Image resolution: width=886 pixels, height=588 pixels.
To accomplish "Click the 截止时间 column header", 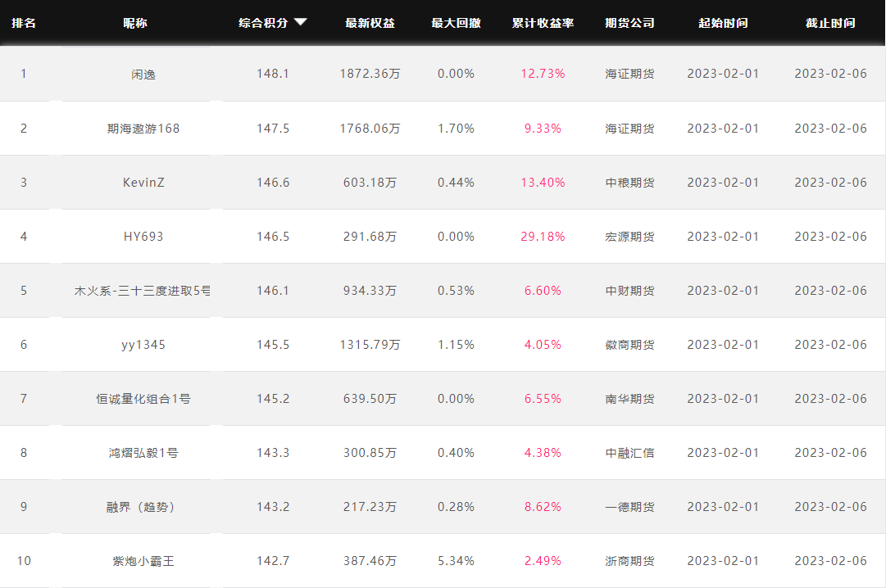I will pos(830,23).
